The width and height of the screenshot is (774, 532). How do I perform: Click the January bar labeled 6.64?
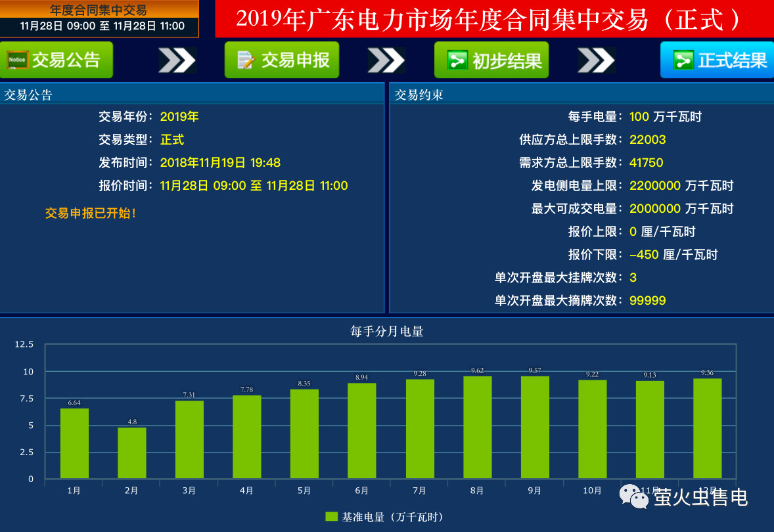pos(74,443)
